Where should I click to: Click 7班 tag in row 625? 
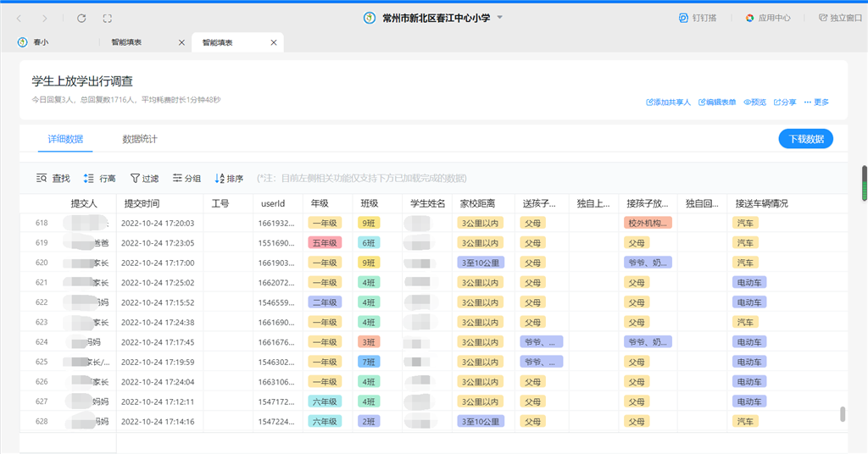point(369,362)
